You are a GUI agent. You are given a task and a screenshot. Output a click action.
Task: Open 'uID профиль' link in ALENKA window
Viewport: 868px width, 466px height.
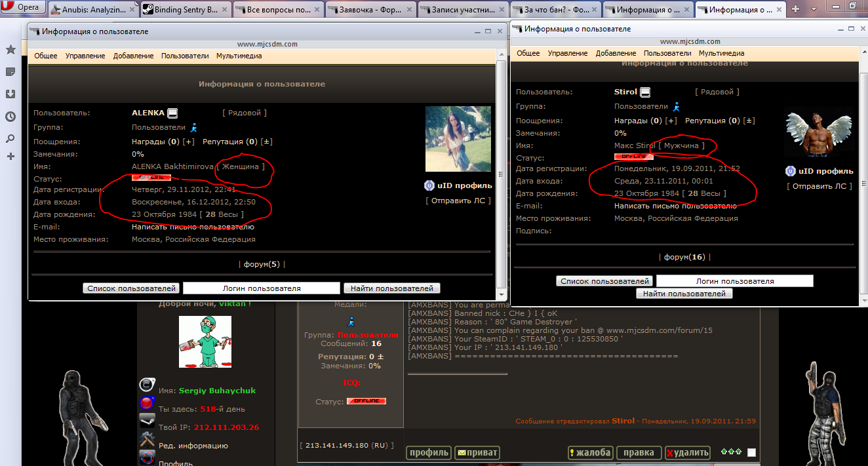tap(464, 185)
